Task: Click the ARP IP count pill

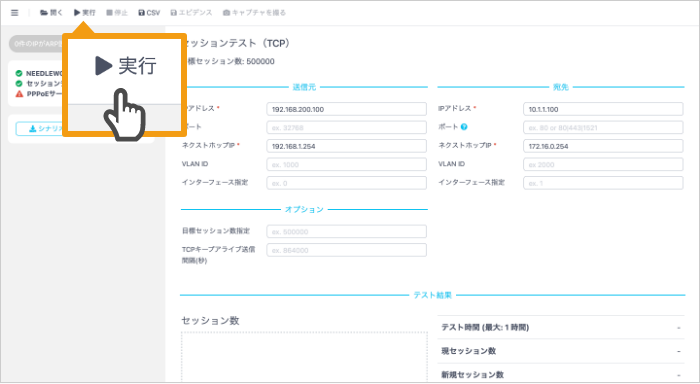Action: click(37, 44)
